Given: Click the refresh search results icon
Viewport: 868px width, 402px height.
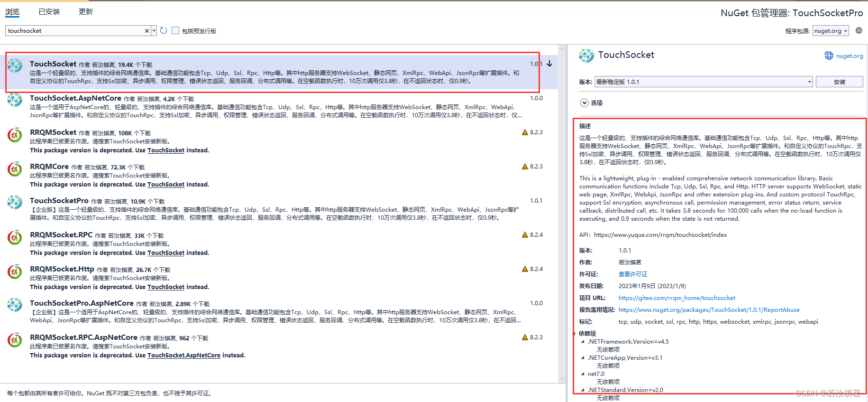Looking at the screenshot, I should click(164, 30).
